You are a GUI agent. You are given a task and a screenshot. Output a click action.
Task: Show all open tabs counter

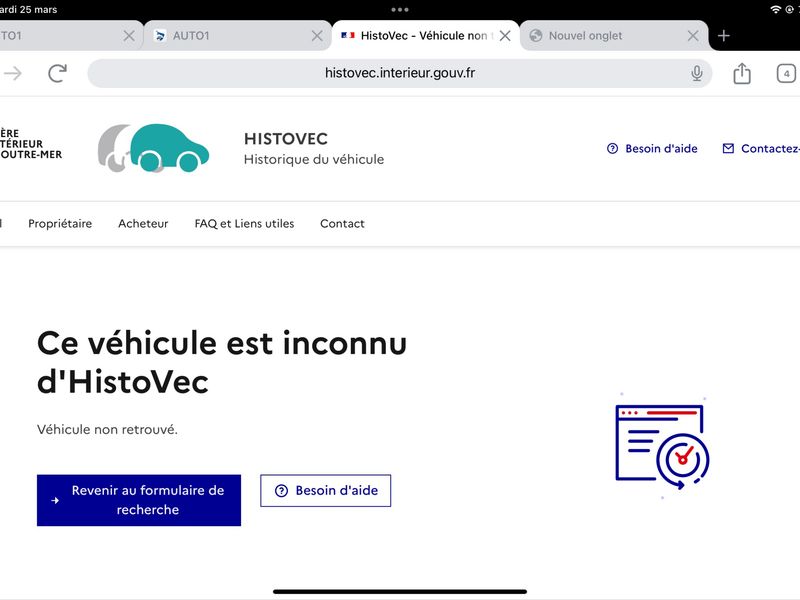pyautogui.click(x=786, y=73)
